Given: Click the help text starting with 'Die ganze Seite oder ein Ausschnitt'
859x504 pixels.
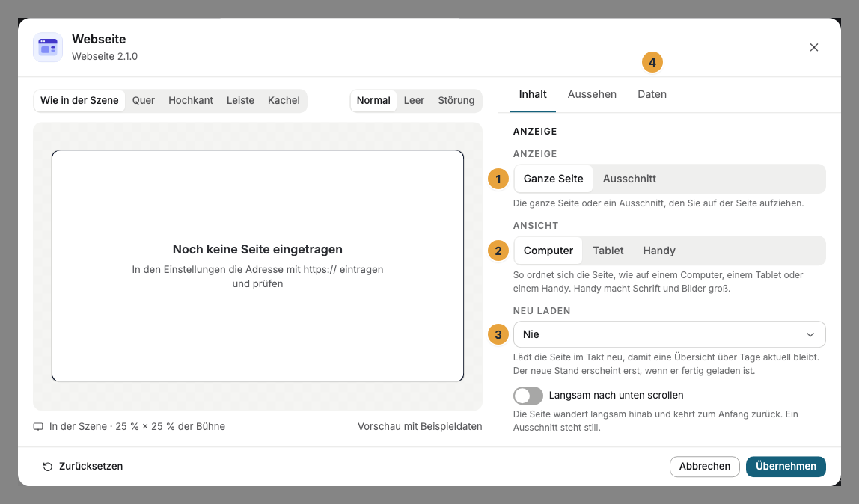Looking at the screenshot, I should coord(658,203).
